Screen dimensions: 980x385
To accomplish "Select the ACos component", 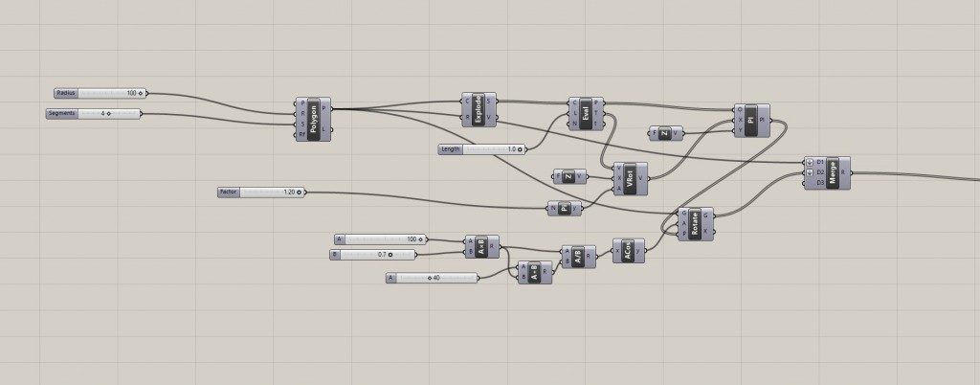I will (627, 251).
